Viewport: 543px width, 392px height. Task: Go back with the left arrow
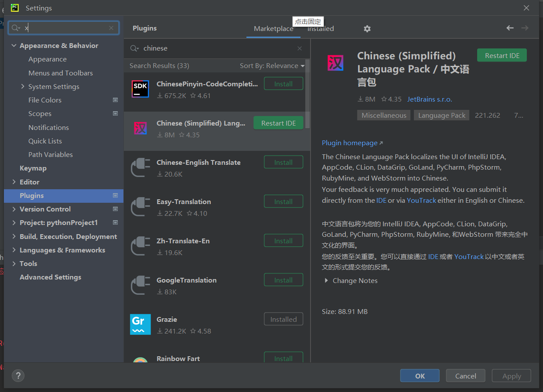510,28
